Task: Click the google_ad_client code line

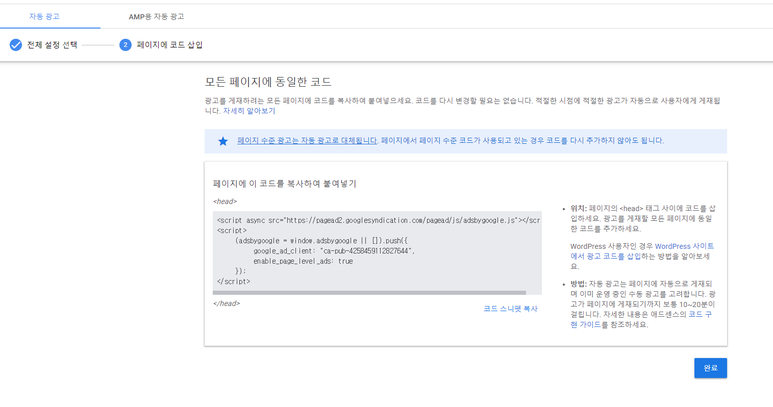Action: [334, 251]
